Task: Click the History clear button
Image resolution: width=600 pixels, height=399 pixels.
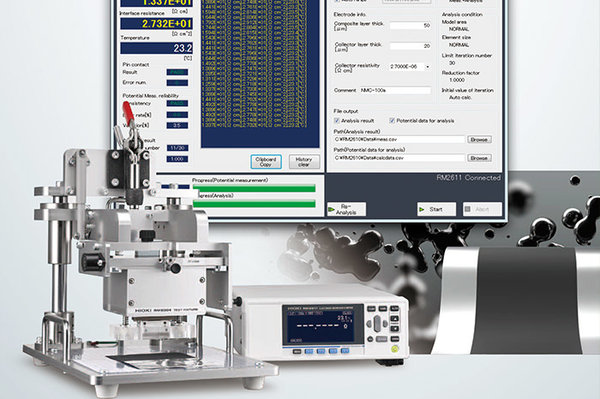Action: [x=304, y=162]
